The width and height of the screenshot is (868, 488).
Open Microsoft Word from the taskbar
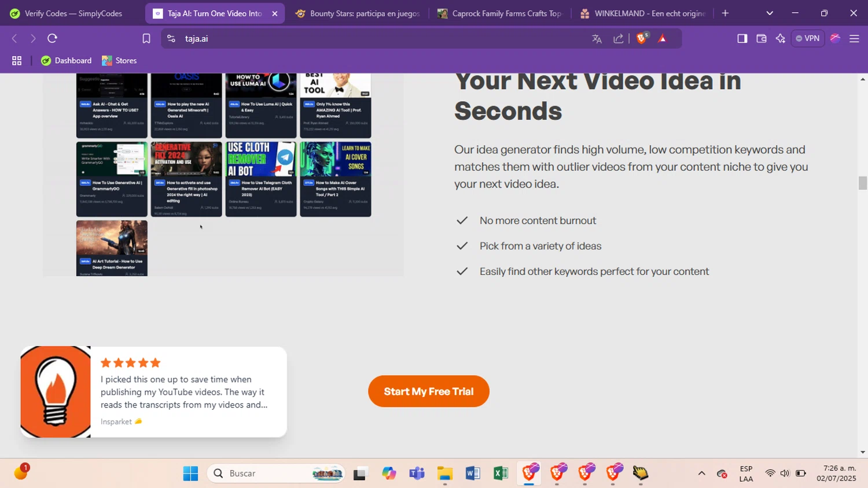tap(472, 474)
